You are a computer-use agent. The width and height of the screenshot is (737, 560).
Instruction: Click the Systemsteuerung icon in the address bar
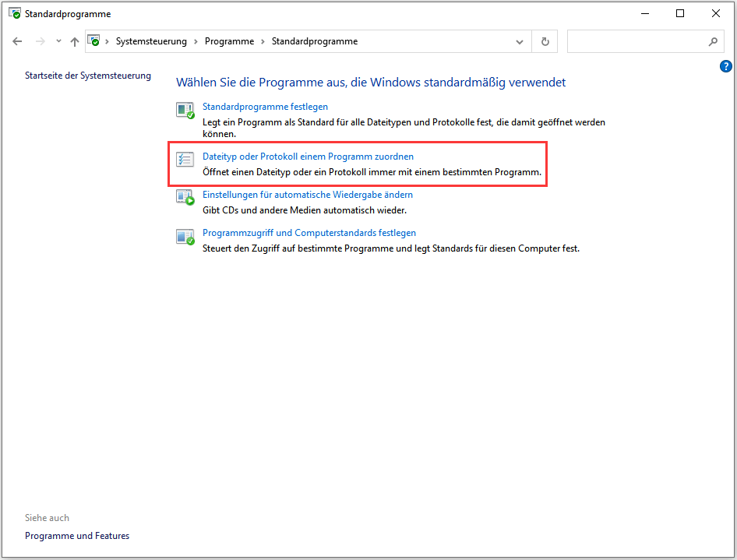[x=94, y=41]
